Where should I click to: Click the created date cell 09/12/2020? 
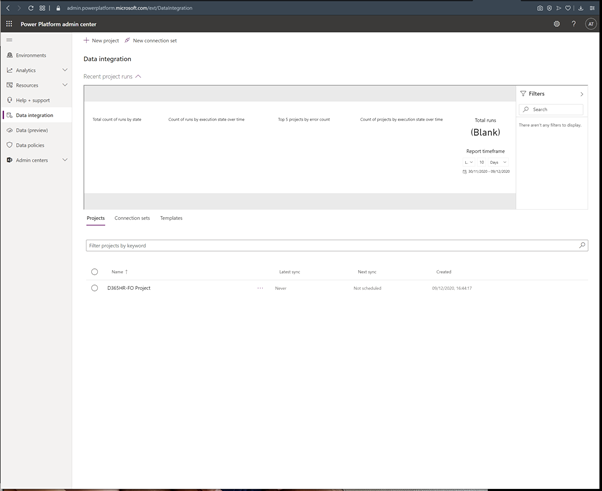pos(452,288)
